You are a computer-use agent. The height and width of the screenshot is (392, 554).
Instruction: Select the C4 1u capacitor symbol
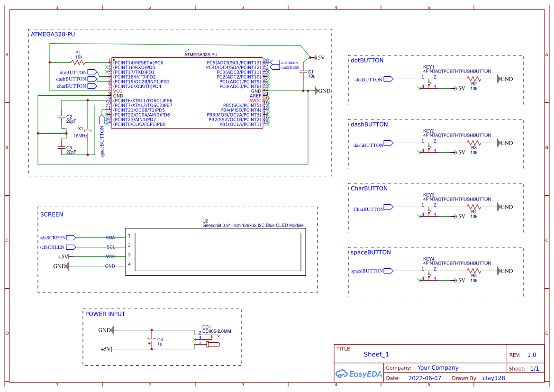tap(152, 340)
